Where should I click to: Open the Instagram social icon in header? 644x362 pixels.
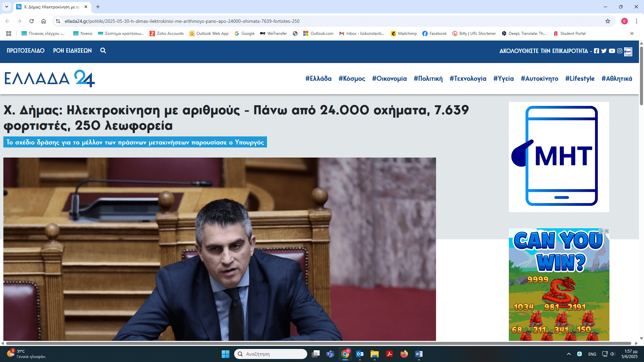pos(620,51)
